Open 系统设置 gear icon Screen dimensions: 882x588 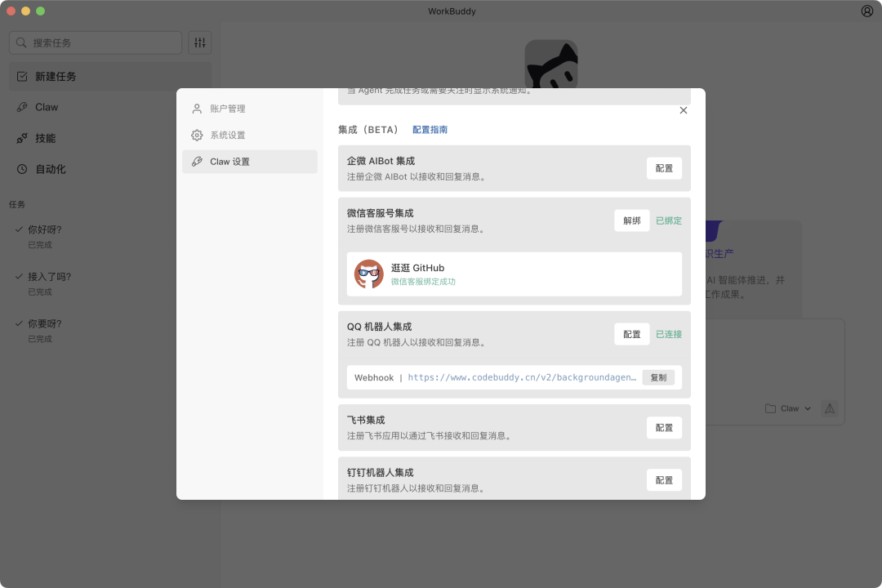pos(197,135)
